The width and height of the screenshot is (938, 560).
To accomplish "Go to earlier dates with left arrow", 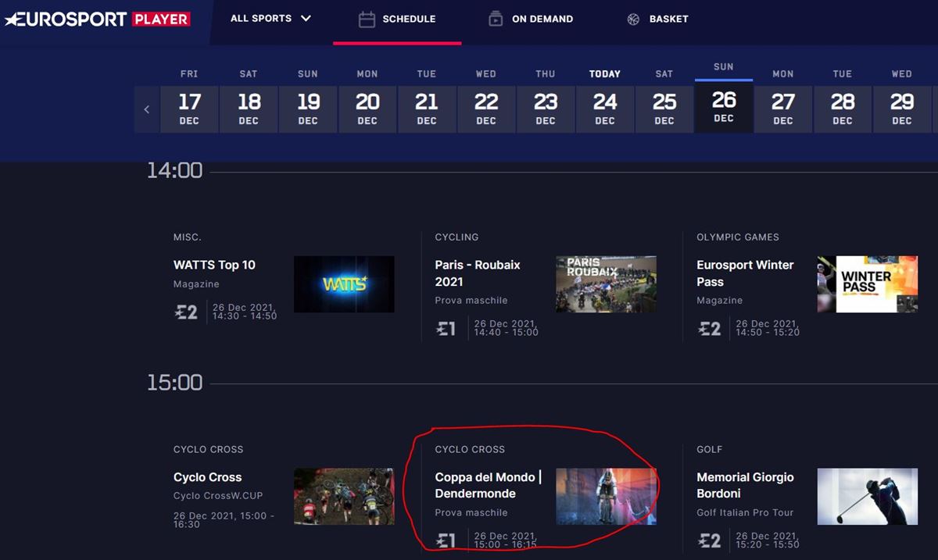I will 146,109.
